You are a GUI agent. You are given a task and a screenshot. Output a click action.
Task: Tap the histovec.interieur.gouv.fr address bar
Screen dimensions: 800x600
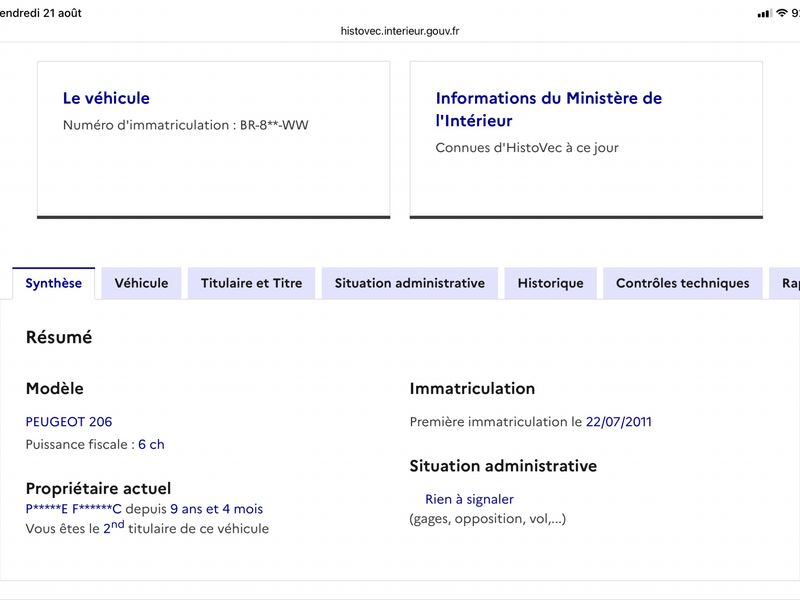(x=400, y=31)
